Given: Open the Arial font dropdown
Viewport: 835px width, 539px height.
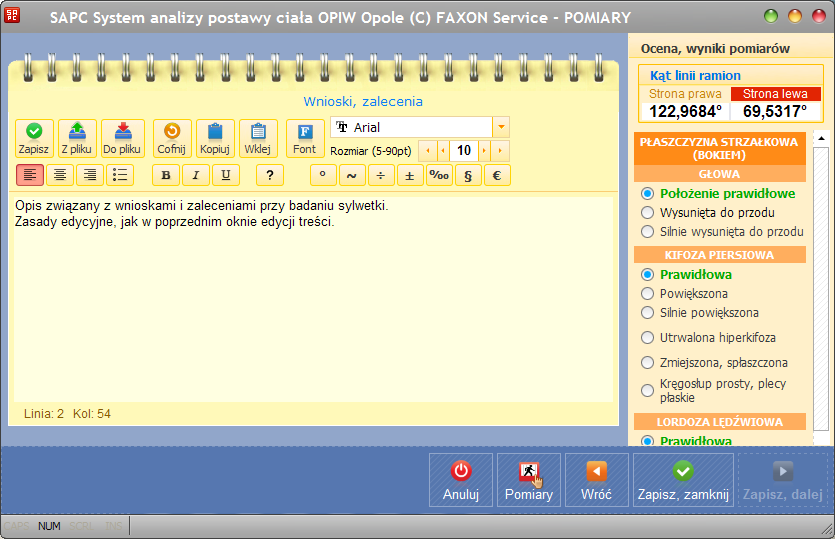Looking at the screenshot, I should tap(501, 127).
